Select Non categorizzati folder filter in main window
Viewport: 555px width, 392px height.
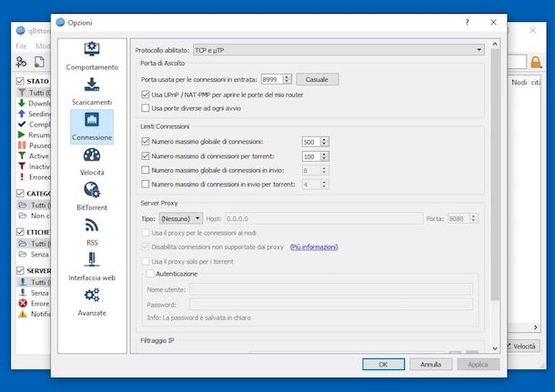(35, 216)
